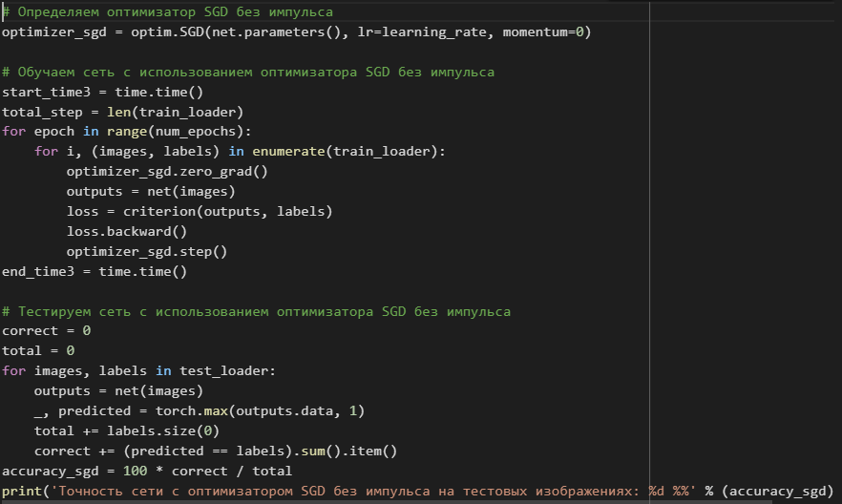Click 'enumerate(train_loader)' in inner loop
The image size is (842, 504).
click(x=345, y=152)
